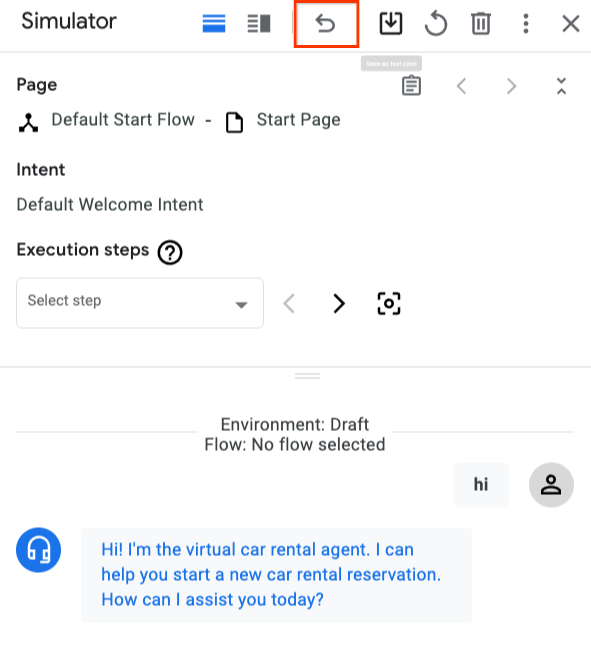This screenshot has width=591, height=652.
Task: Go to next turn in Page header
Action: click(x=511, y=86)
